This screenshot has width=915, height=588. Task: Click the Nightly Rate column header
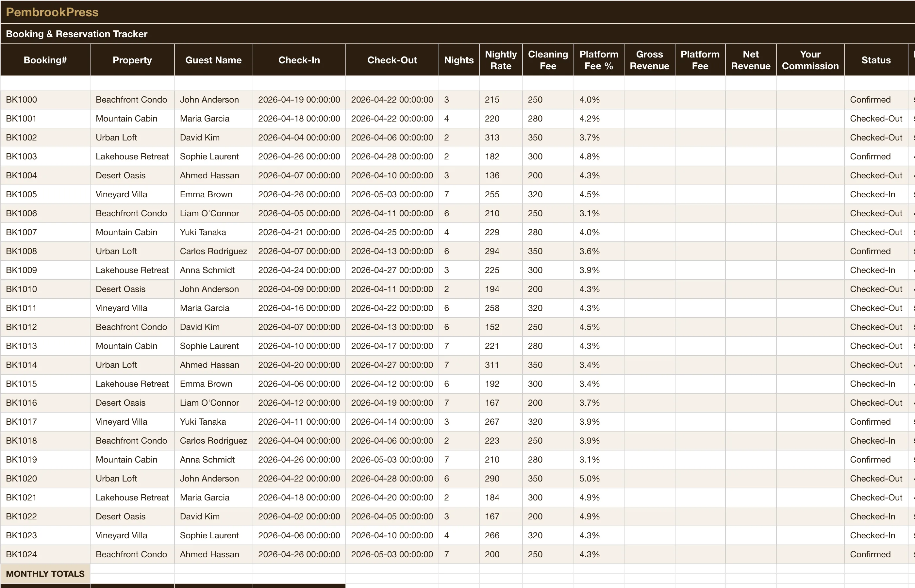pyautogui.click(x=501, y=60)
